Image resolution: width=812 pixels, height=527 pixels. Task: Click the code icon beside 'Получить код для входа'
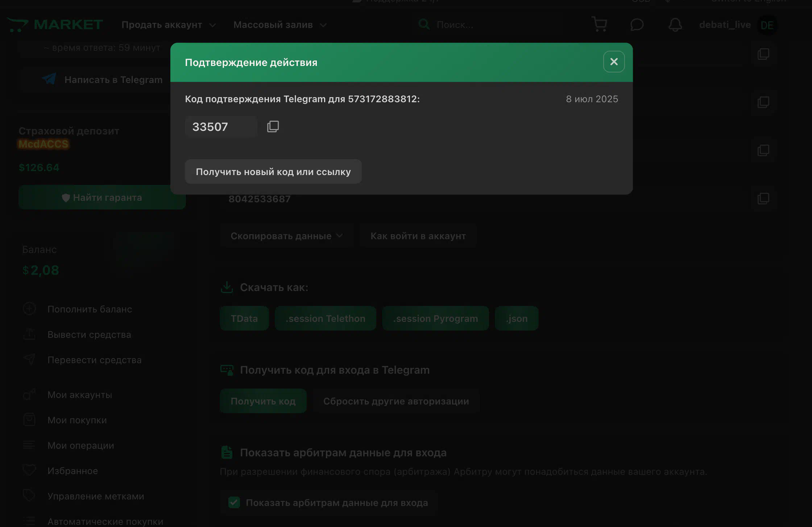(x=227, y=370)
